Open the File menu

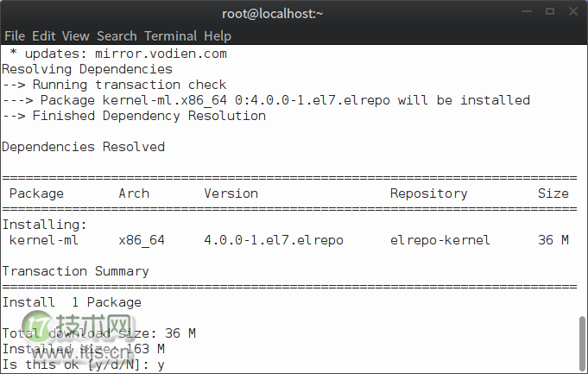[x=15, y=35]
